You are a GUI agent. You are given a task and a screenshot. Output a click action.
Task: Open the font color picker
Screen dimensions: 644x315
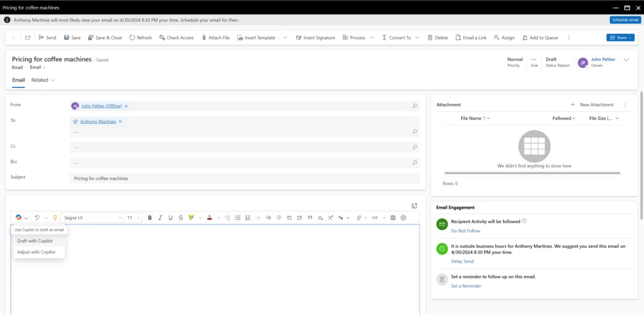coord(209,218)
